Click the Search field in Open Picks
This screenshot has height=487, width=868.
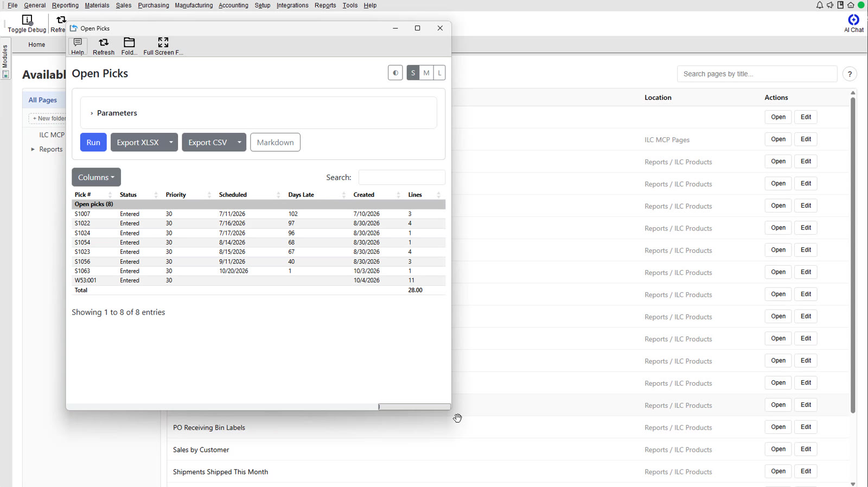point(401,177)
